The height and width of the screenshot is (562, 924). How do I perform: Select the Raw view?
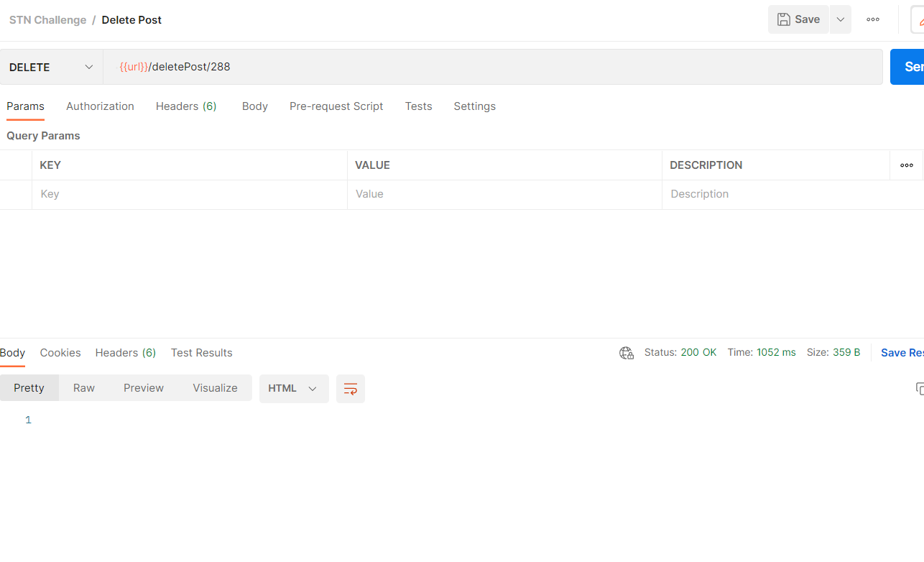[84, 388]
